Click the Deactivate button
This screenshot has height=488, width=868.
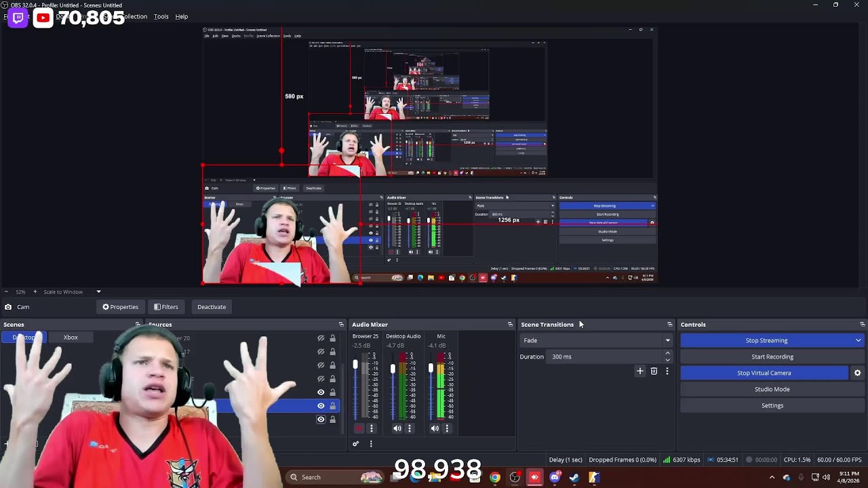pos(212,307)
